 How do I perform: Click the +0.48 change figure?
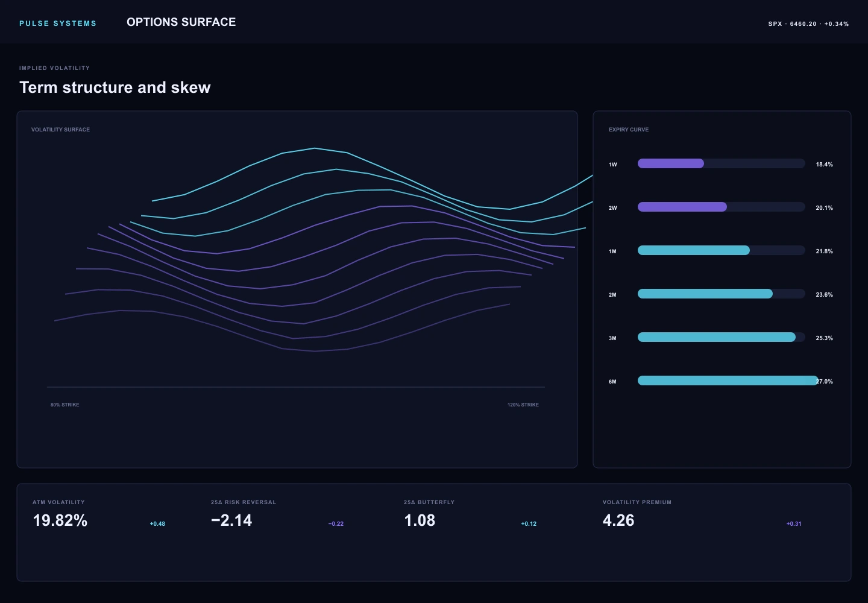157,524
